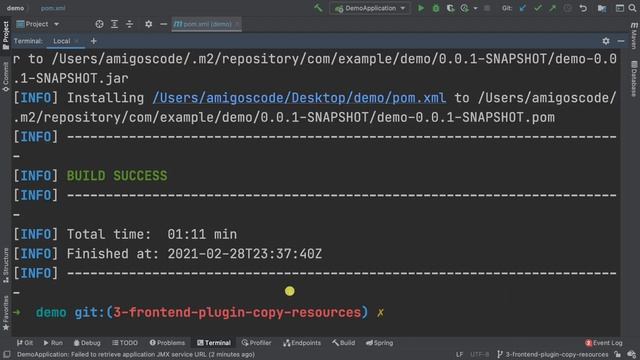Commit changes with Git checkmark icon
This screenshot has width=640, height=360.
(538, 8)
